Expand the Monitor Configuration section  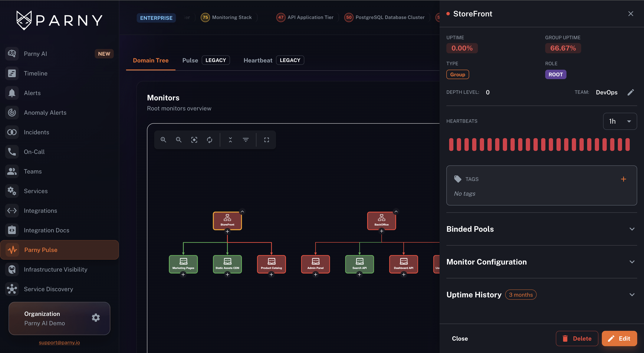(542, 262)
